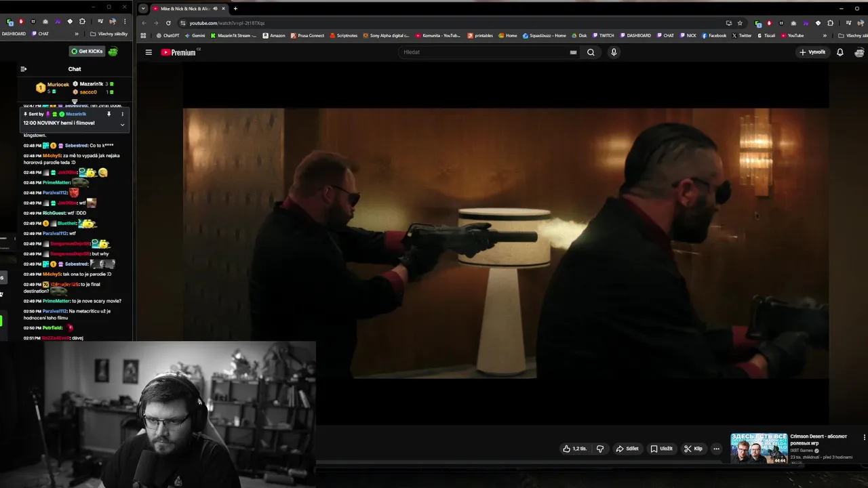The image size is (868, 488).
Task: Go forward in the YouTube browser window
Action: coord(156,23)
